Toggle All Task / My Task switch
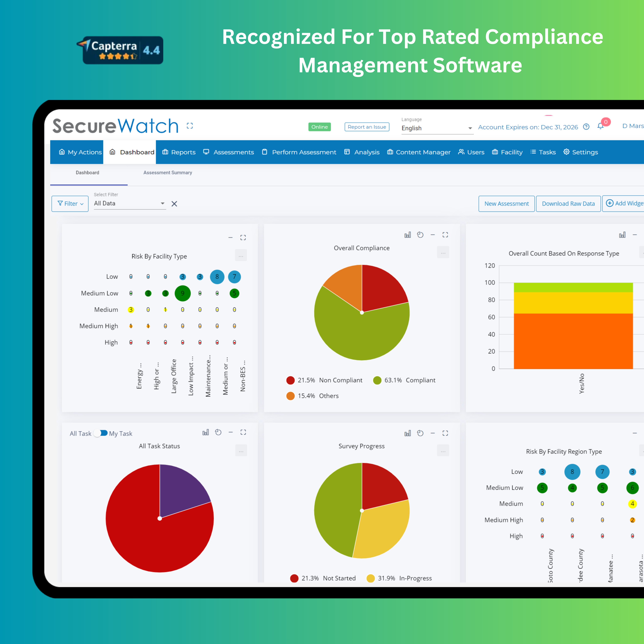Screen dimensions: 644x644 [100, 433]
